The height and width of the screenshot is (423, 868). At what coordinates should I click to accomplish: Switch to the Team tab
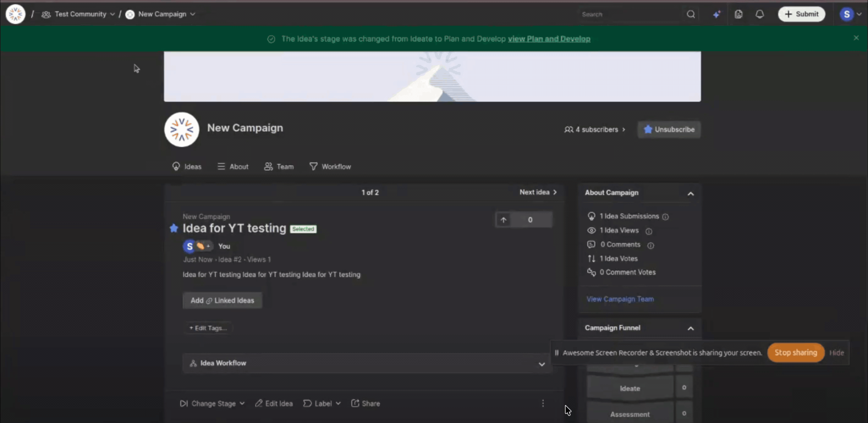click(x=279, y=167)
